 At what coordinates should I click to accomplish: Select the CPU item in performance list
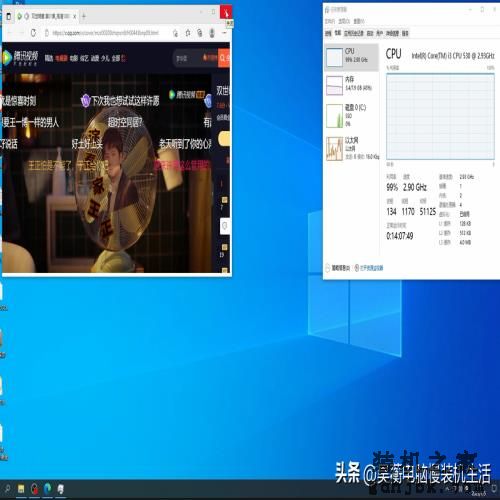coord(352,57)
